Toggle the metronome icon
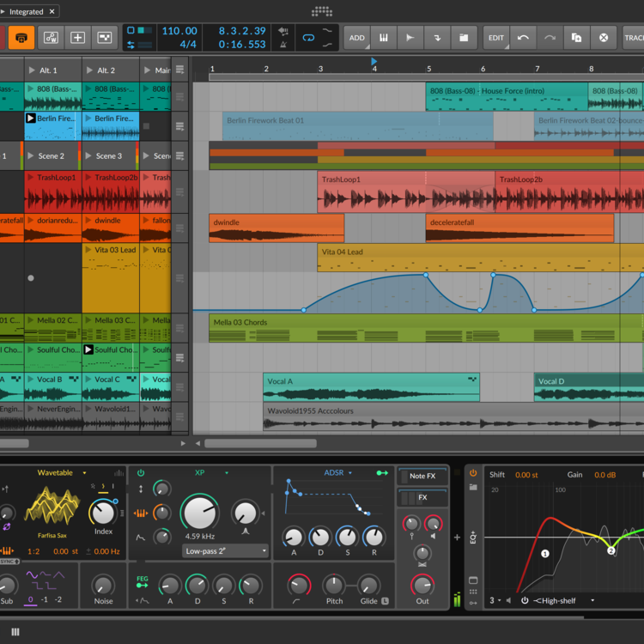644x644 pixels. pyautogui.click(x=283, y=45)
